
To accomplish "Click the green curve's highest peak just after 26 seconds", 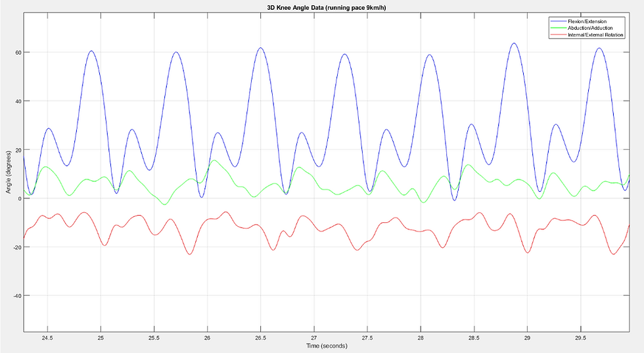I will (214, 160).
